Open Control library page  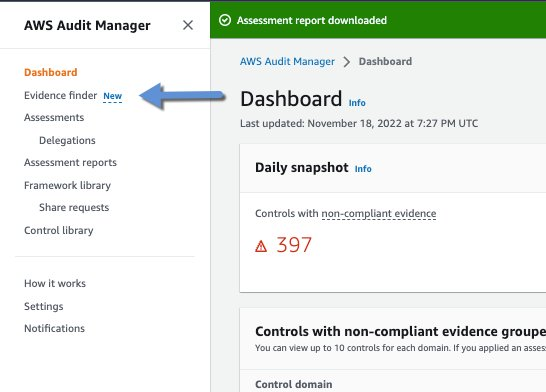58,230
